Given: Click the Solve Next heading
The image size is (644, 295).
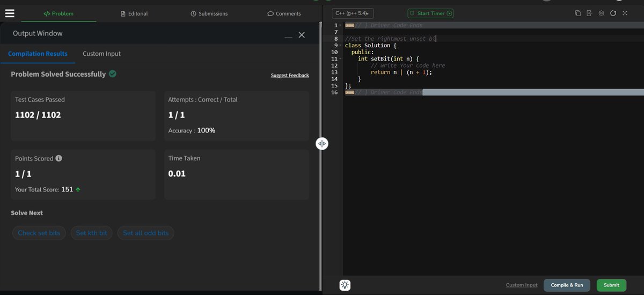Looking at the screenshot, I should pyautogui.click(x=27, y=213).
